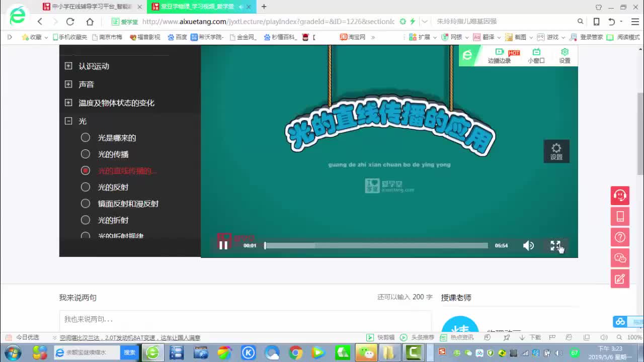Open the Windows Start menu

[x=12, y=352]
